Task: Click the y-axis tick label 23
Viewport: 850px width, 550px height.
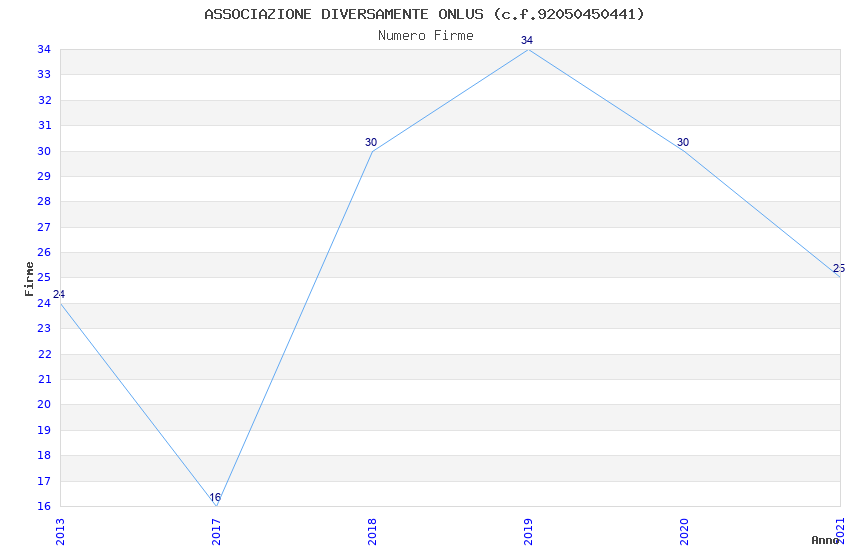Action: click(44, 328)
